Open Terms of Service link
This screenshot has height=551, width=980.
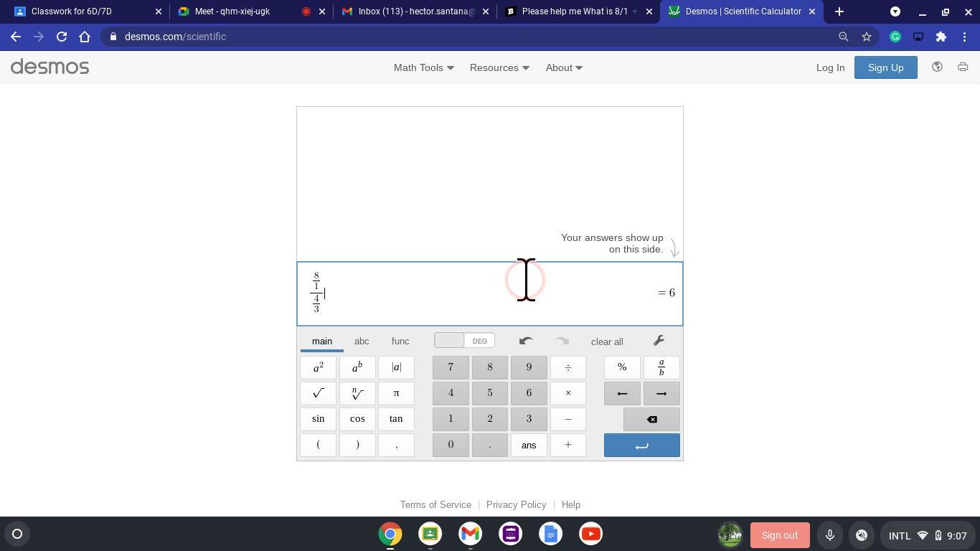(x=435, y=504)
